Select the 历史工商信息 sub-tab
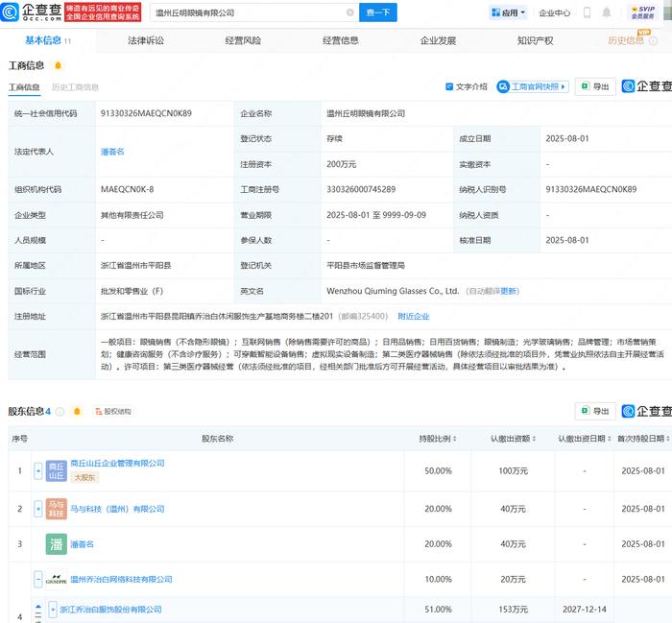This screenshot has height=623, width=672. point(75,87)
